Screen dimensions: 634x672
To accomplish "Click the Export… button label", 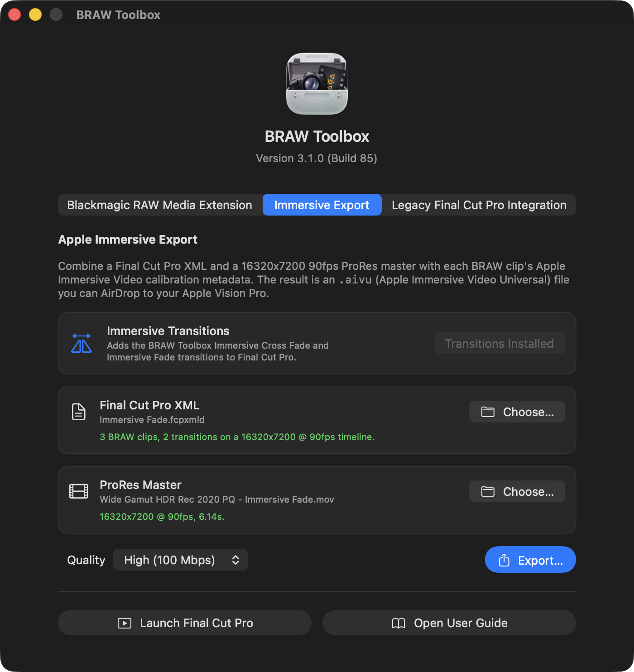I will point(540,561).
